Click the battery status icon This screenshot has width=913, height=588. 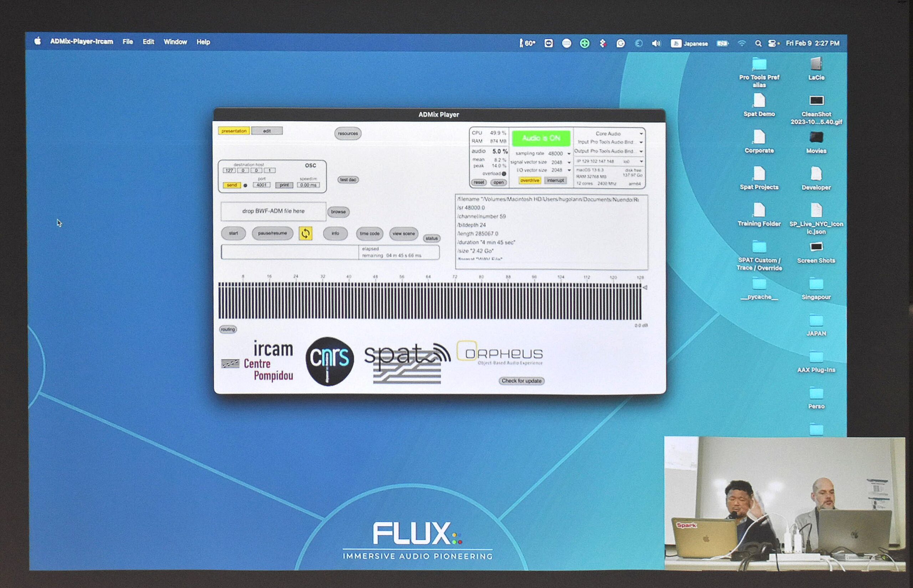(x=722, y=44)
